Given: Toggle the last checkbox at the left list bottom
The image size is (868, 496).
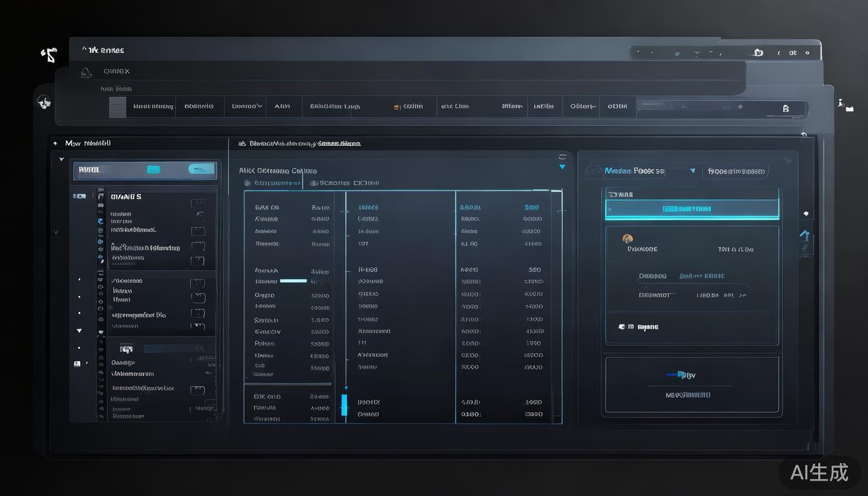Looking at the screenshot, I should 198,390.
